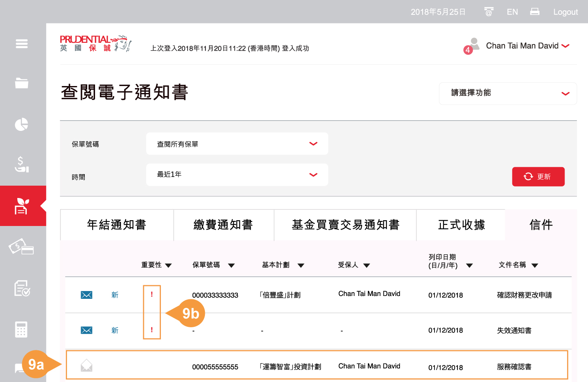The image size is (588, 382).
Task: Switch language to EN
Action: (x=512, y=12)
